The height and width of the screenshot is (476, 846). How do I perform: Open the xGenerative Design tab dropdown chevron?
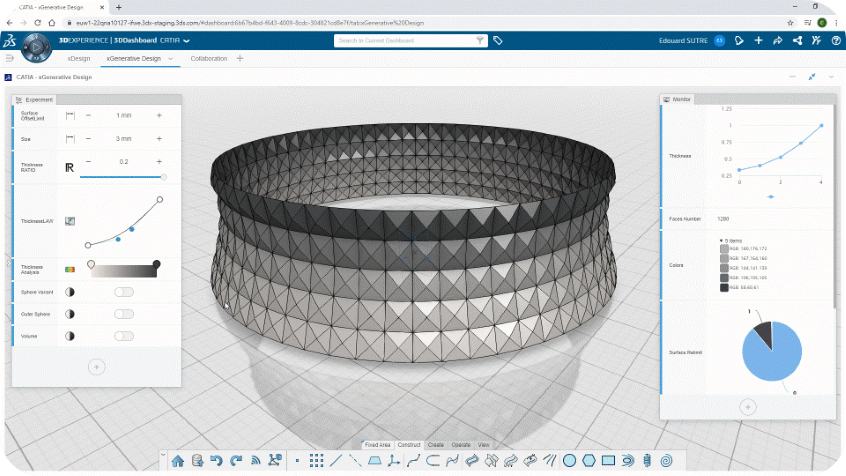(171, 59)
